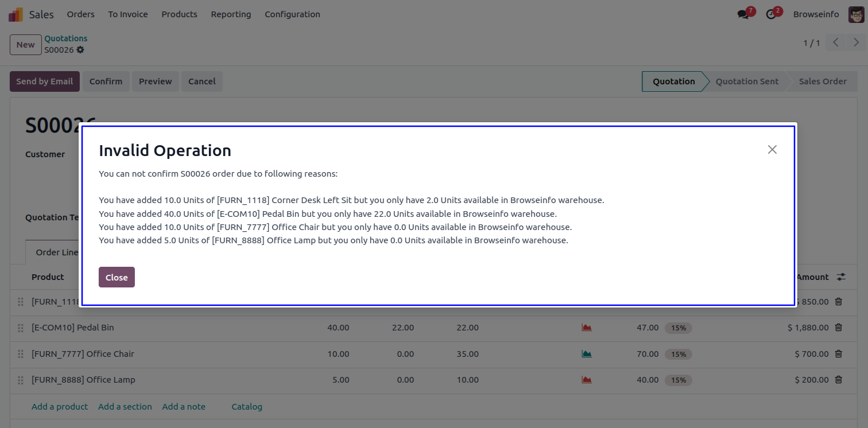
Task: Click the Close button in dialog
Action: click(x=117, y=277)
